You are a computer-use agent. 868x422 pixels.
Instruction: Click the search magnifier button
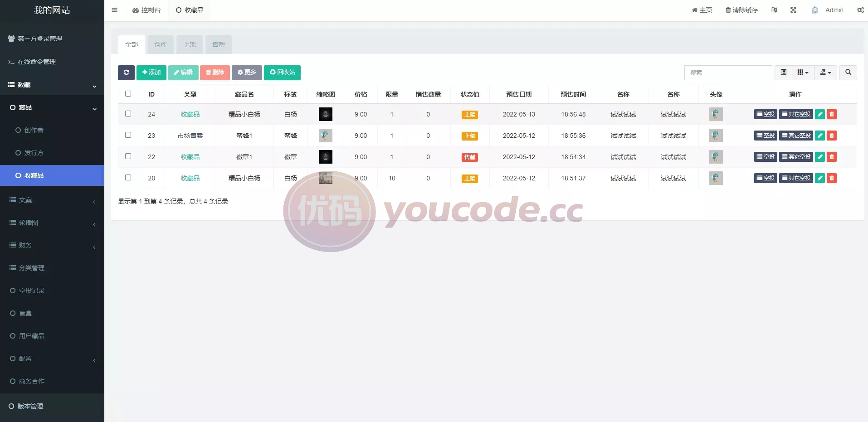848,73
